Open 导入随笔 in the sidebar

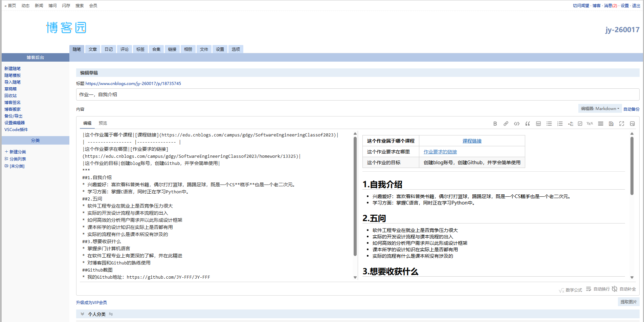coord(13,82)
